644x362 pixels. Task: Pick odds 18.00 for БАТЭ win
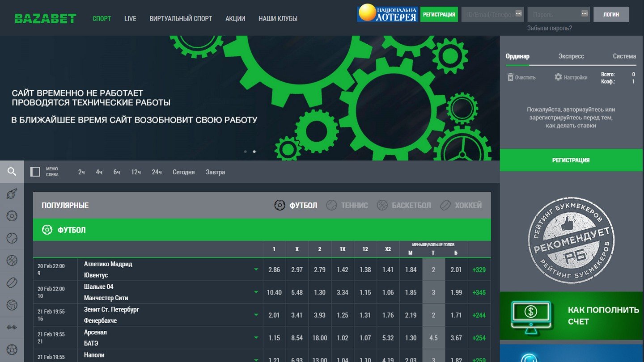(320, 338)
